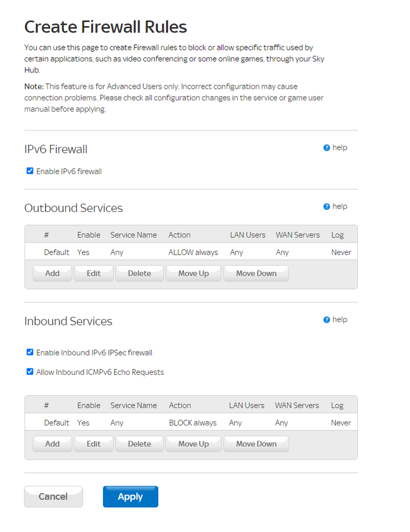Add a new Outbound Services rule
This screenshot has height=532, width=410.
(x=52, y=273)
